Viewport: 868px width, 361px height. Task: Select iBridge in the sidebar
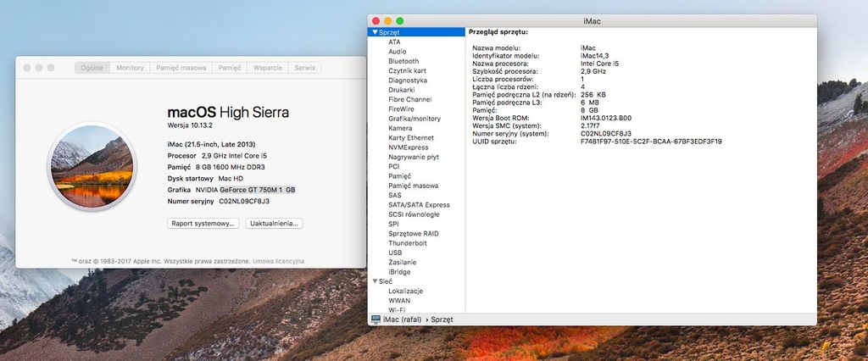[399, 272]
